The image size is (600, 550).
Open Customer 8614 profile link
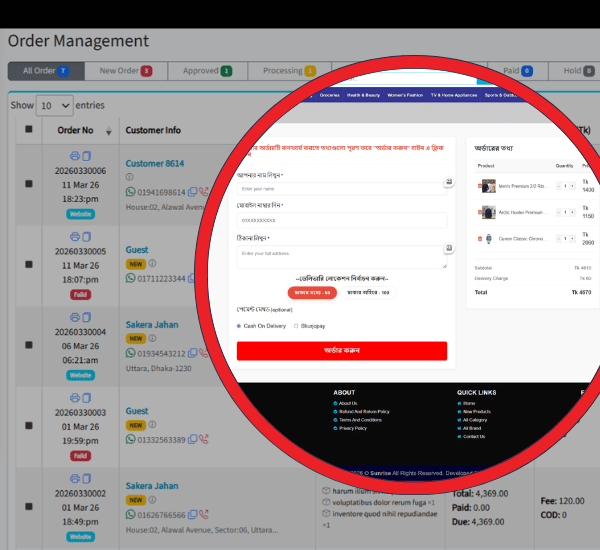coord(155,163)
